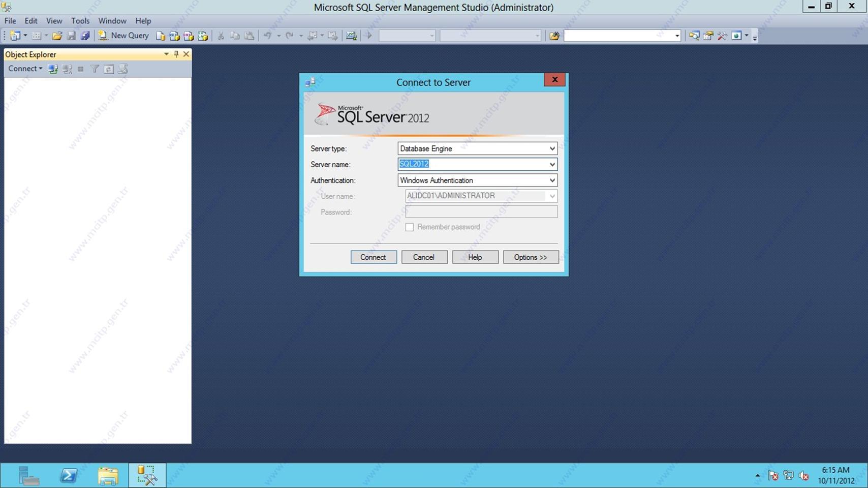
Task: Click the Properties Window toolbar icon
Action: click(x=708, y=36)
